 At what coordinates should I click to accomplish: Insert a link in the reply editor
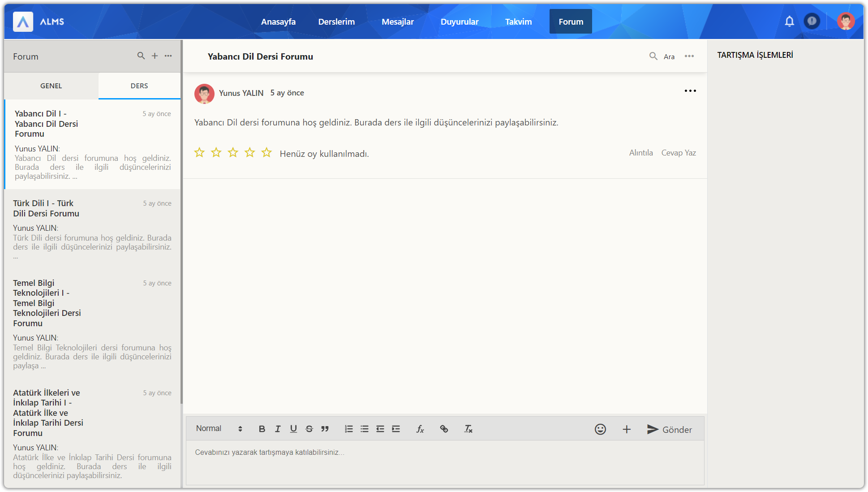tap(444, 429)
